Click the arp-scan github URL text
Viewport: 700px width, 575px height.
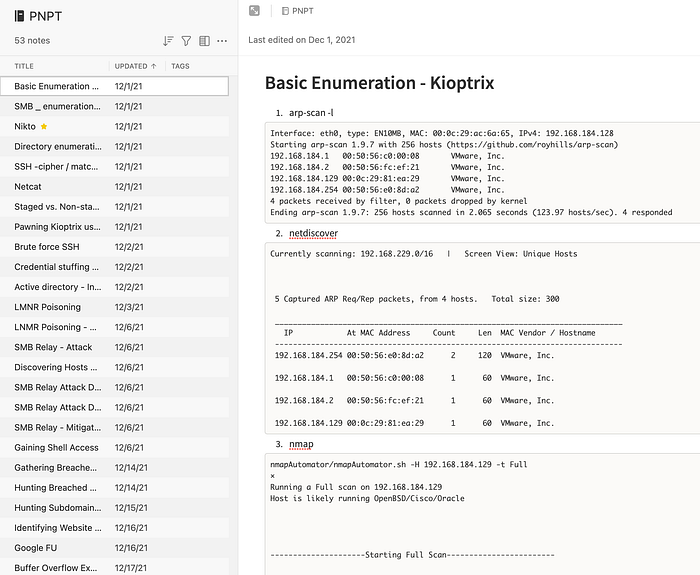pos(534,145)
